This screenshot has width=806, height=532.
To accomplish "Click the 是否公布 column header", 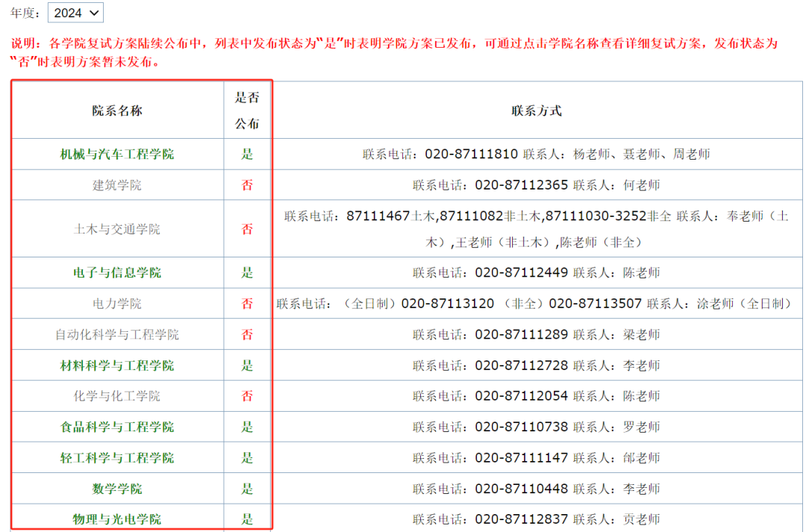I will click(247, 110).
